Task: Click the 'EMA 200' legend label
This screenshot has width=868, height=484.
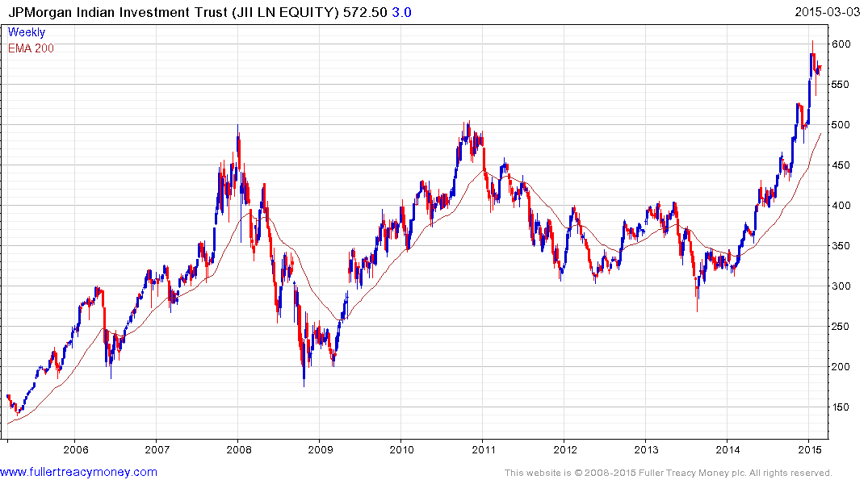Action: [31, 48]
